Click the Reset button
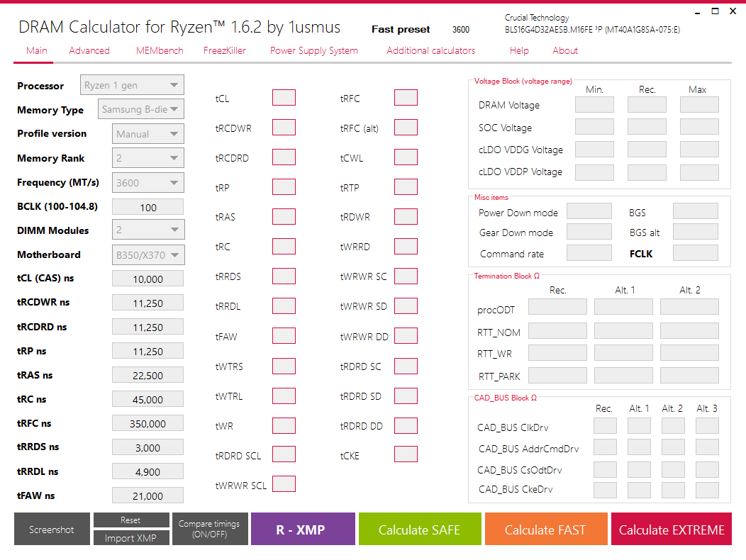The image size is (746, 560). coord(131,520)
